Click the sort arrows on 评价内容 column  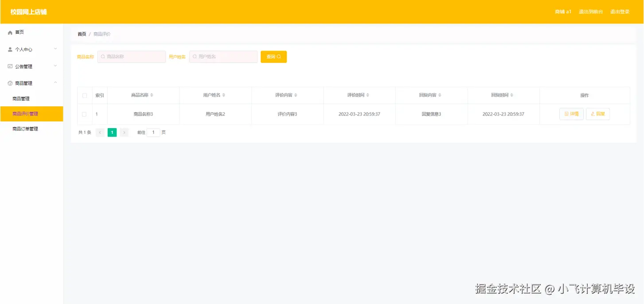(296, 95)
